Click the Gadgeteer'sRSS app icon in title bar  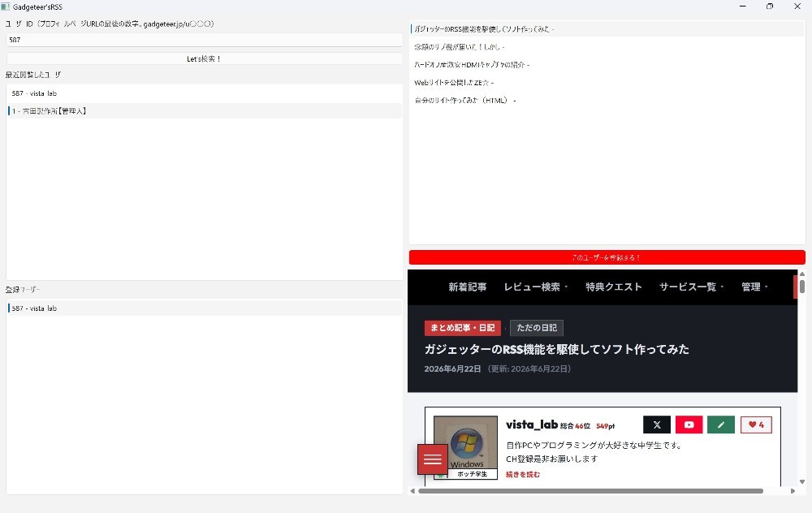pyautogui.click(x=6, y=6)
